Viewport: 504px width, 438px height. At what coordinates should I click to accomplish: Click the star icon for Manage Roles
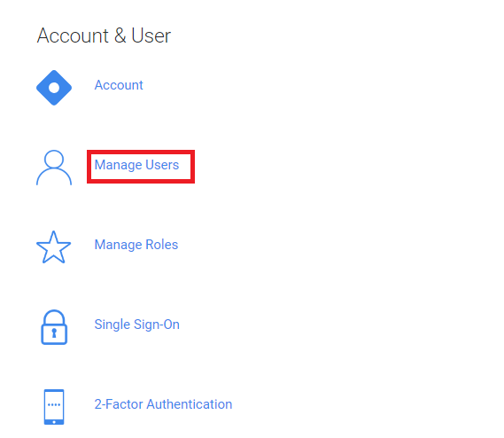54,247
